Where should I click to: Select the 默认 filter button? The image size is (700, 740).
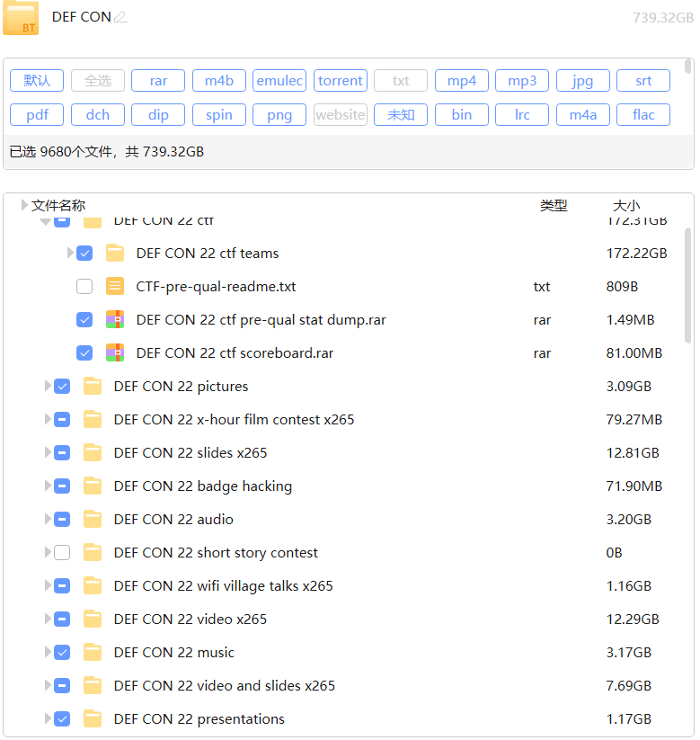pos(37,81)
